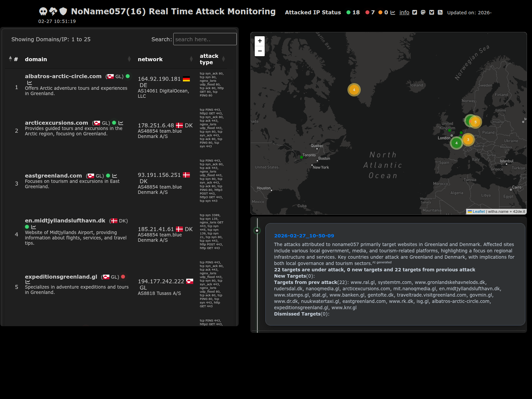Open the Mastodon icon in header

(423, 12)
